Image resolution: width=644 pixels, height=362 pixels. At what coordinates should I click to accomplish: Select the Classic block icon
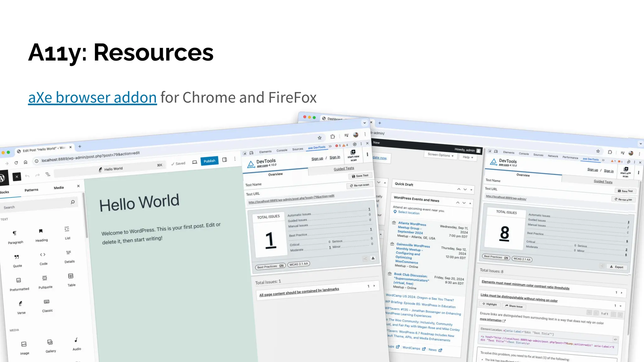point(47,302)
